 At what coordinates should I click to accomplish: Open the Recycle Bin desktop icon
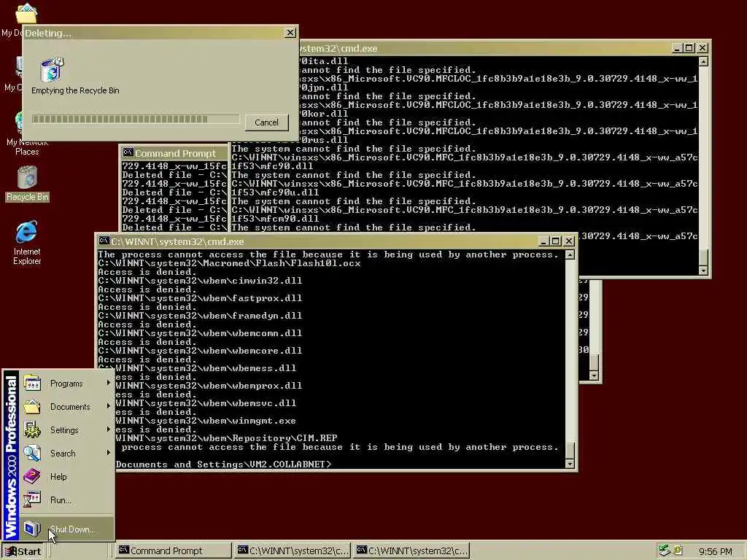pos(27,183)
